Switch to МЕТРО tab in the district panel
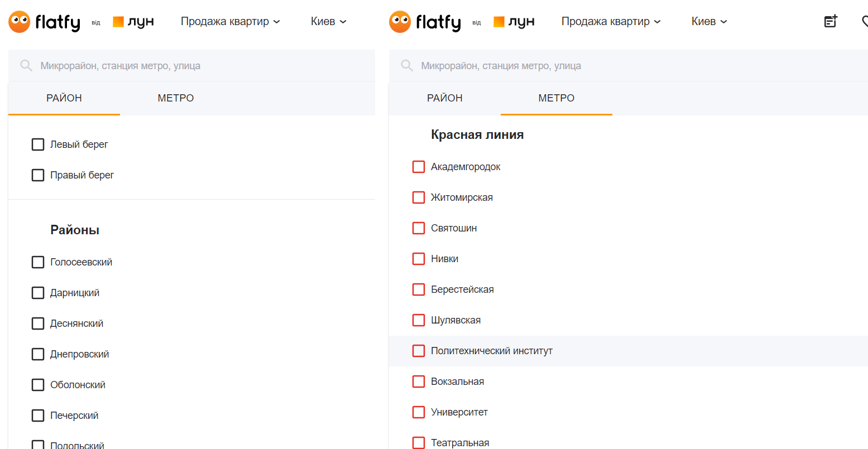This screenshot has width=868, height=449. (x=176, y=98)
